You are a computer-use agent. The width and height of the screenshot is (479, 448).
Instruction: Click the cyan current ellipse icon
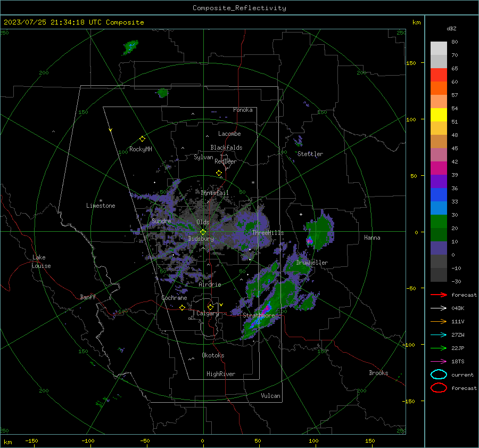[439, 374]
